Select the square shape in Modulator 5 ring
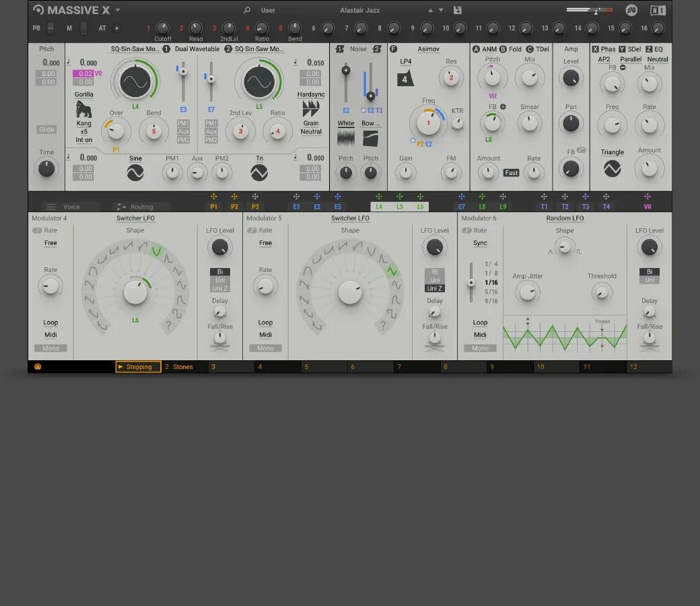The height and width of the screenshot is (606, 700). [392, 314]
